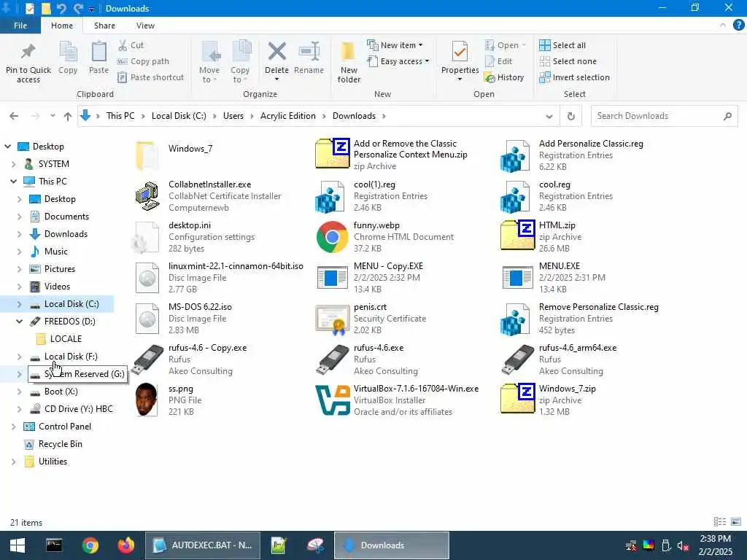Open recent locations dropdown arrow
Screen dimensions: 747x560
53,116
